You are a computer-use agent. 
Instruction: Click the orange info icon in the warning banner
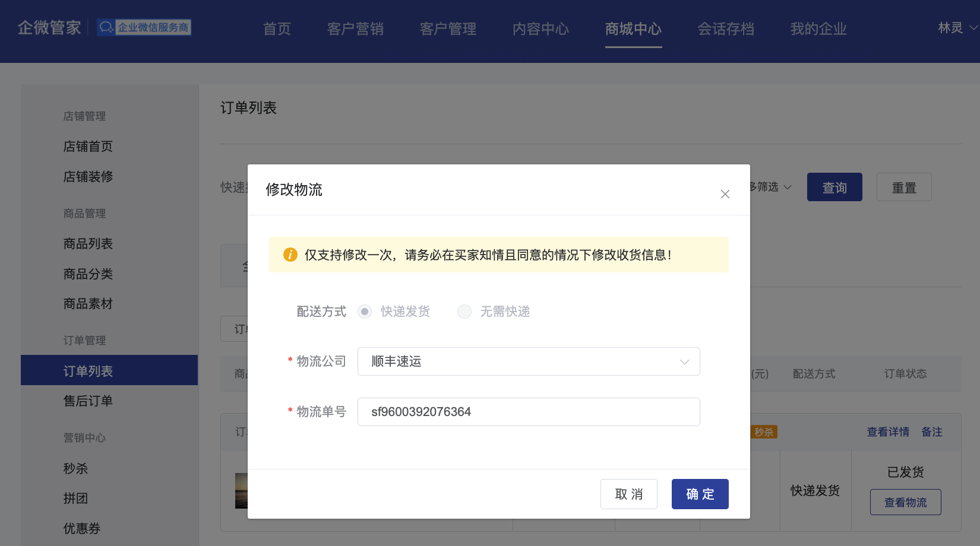[290, 255]
